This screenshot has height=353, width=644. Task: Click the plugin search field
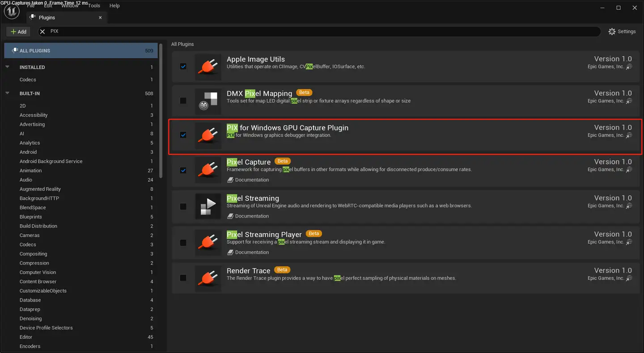[x=318, y=31]
